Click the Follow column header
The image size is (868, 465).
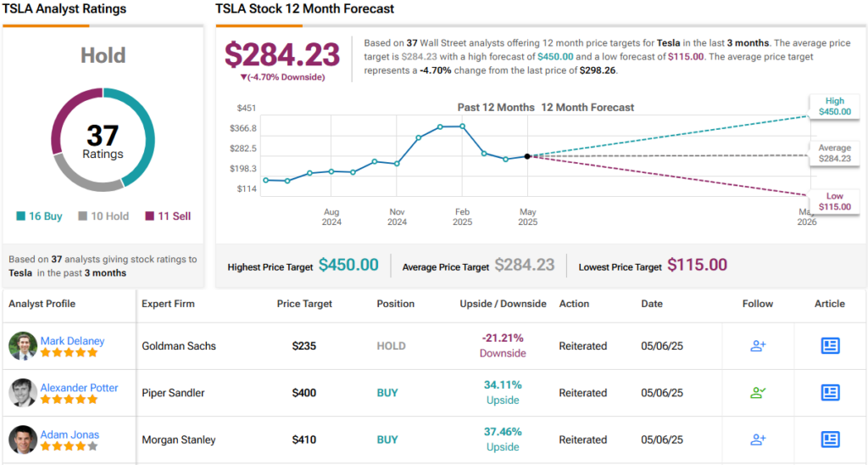[758, 304]
